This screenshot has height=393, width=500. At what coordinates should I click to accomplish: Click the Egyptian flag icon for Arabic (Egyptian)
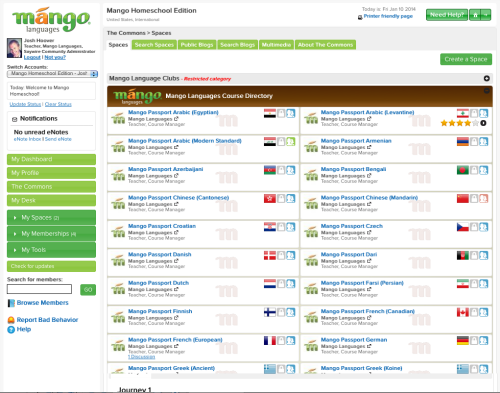pos(270,113)
